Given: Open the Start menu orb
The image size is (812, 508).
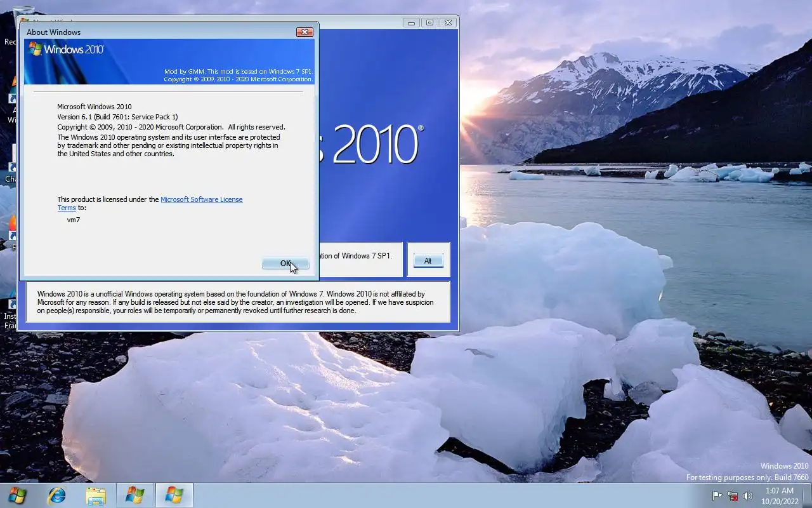Looking at the screenshot, I should 17,495.
